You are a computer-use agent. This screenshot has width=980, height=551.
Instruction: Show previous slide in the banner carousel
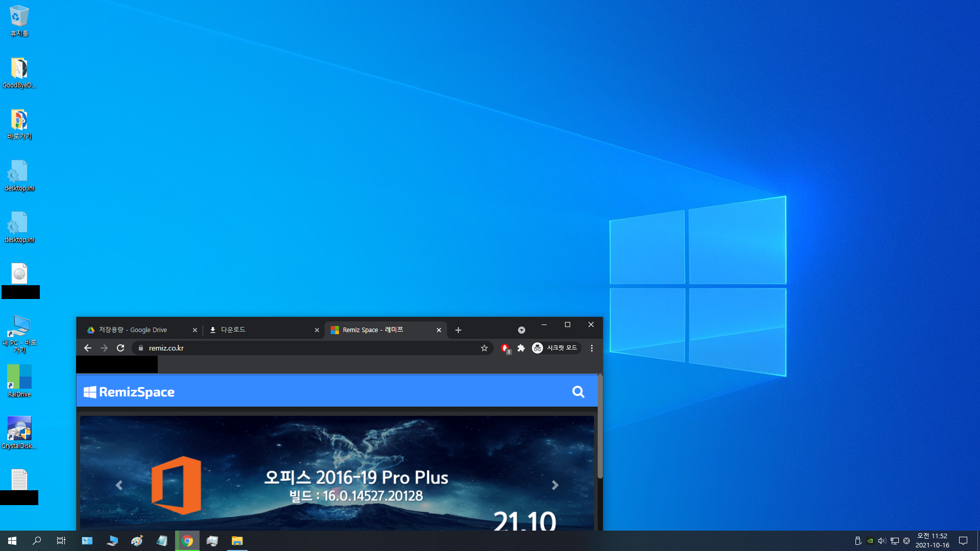[x=119, y=485]
